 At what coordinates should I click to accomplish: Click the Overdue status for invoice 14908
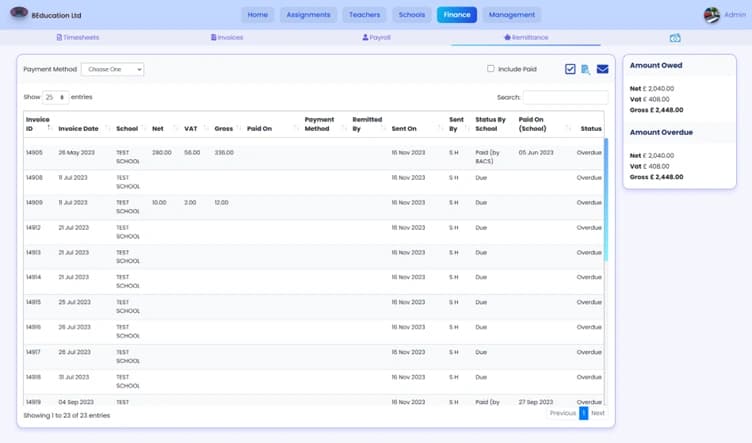(589, 177)
